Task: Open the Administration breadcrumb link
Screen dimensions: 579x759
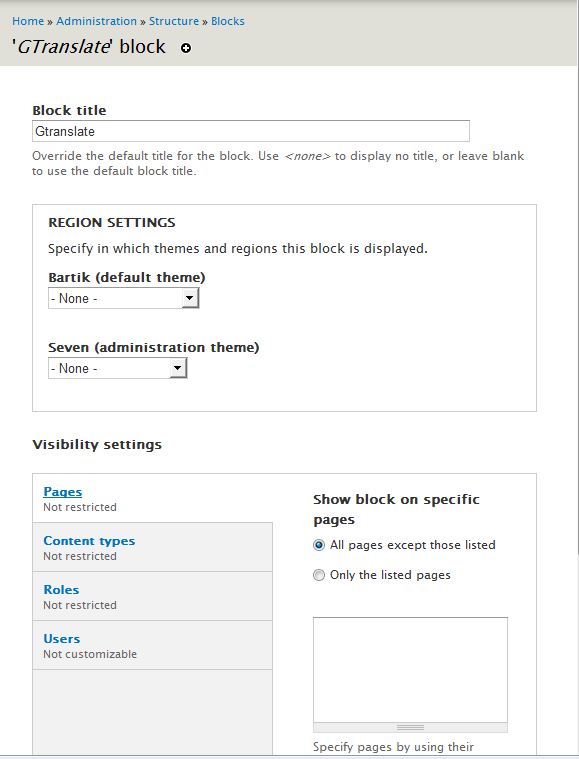Action: coord(96,21)
